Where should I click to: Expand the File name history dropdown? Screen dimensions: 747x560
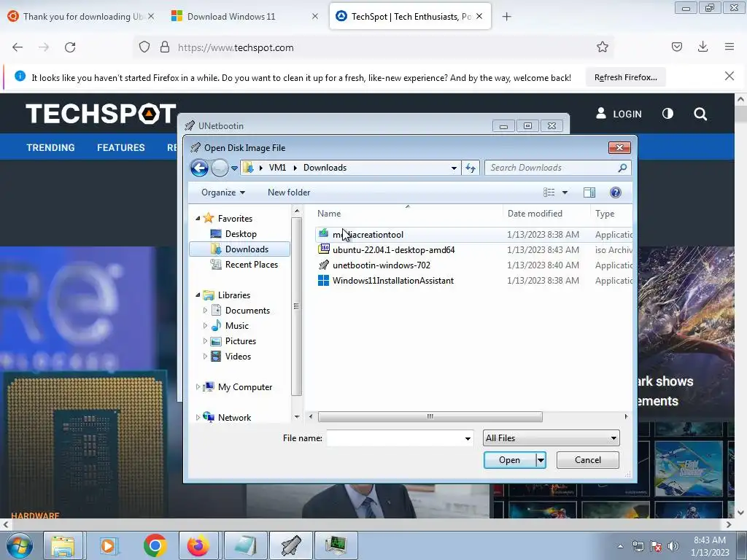(x=468, y=438)
